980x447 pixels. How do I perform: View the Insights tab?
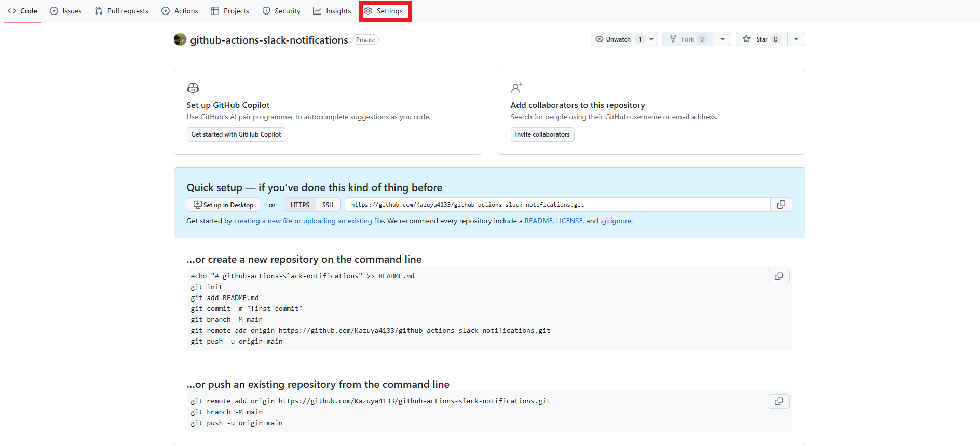332,11
